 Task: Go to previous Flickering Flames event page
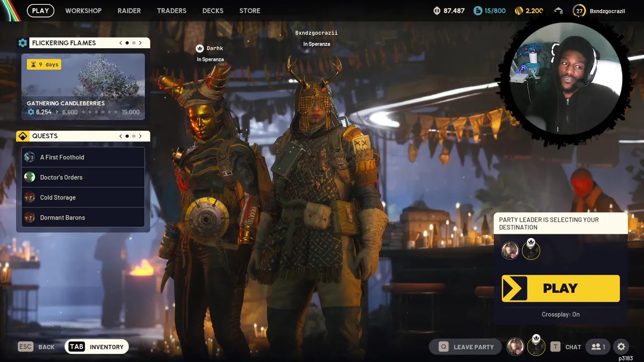tap(121, 43)
